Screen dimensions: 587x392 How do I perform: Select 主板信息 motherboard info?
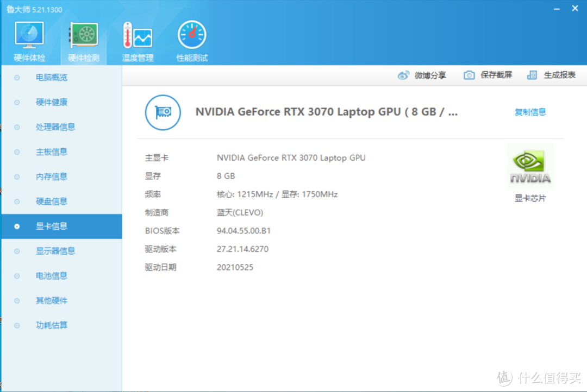(52, 152)
